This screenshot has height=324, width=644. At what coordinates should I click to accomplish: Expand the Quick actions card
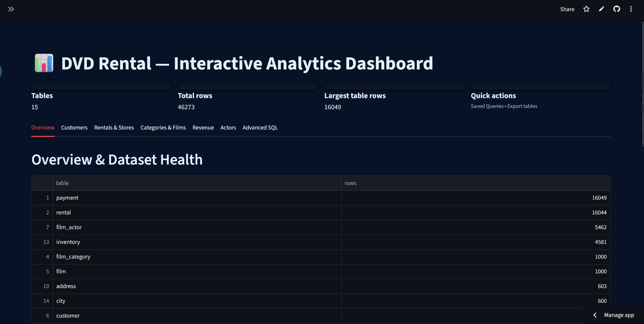(540, 85)
